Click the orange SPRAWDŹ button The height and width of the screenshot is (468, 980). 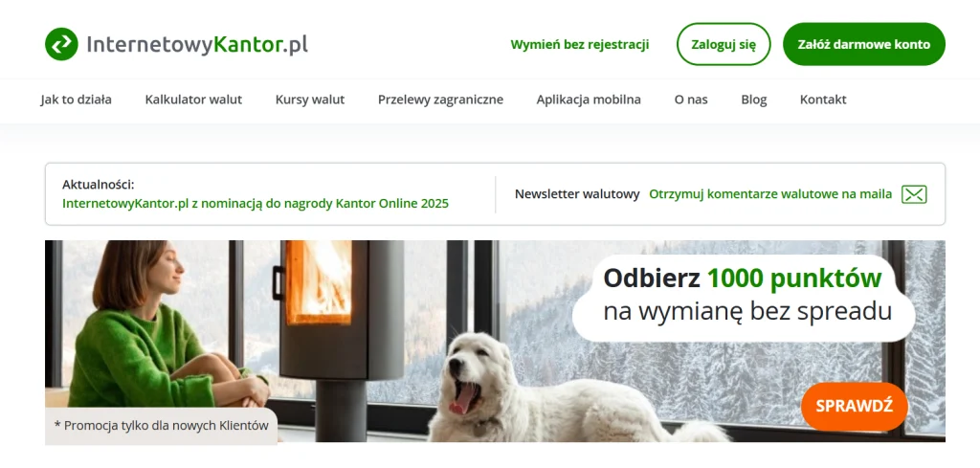pos(855,406)
